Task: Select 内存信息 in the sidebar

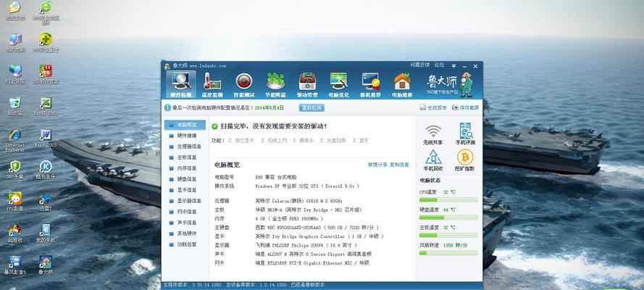Action: pos(185,168)
